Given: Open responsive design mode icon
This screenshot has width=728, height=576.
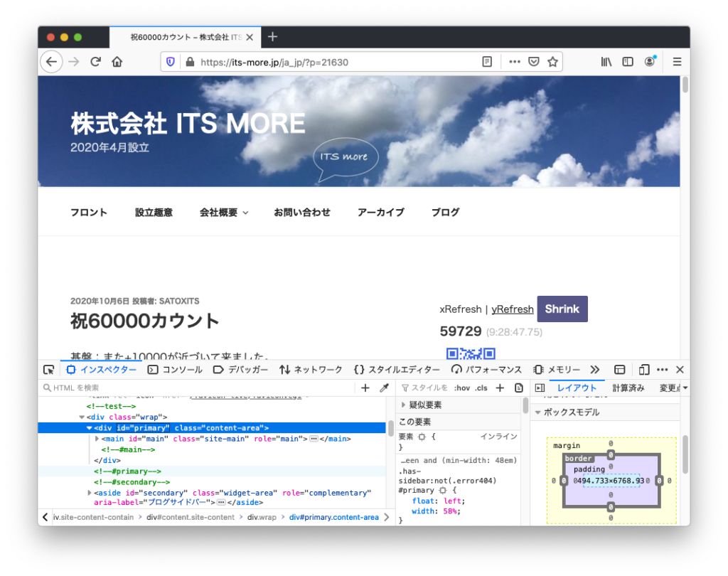Looking at the screenshot, I should [644, 370].
